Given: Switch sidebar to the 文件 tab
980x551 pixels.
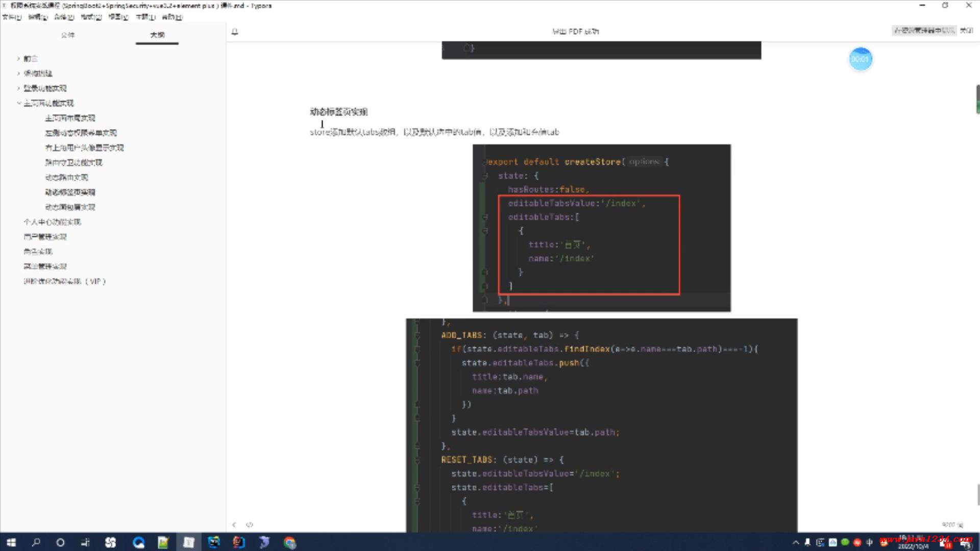Looking at the screenshot, I should point(68,35).
